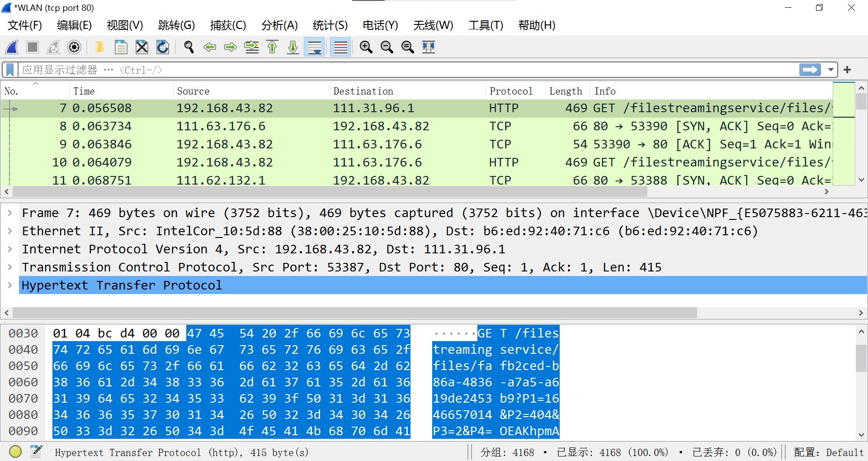This screenshot has width=868, height=461.
Task: Expand the Ethernet II section
Action: click(x=9, y=231)
